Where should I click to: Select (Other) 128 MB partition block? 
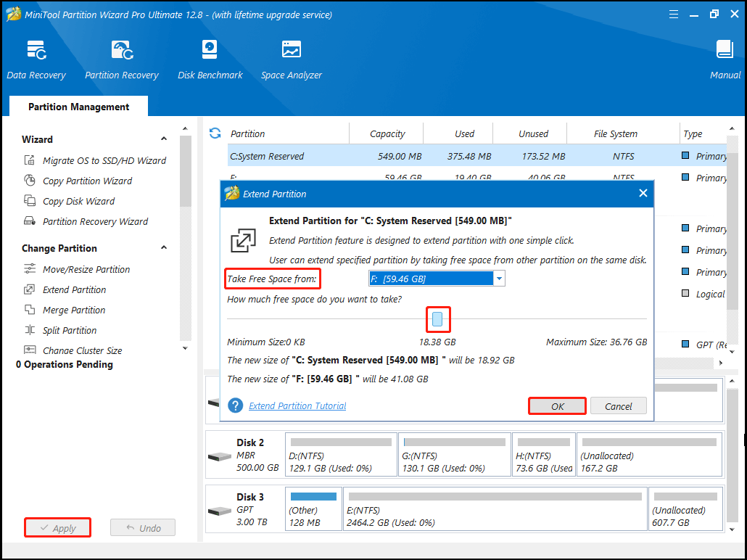tap(313, 509)
